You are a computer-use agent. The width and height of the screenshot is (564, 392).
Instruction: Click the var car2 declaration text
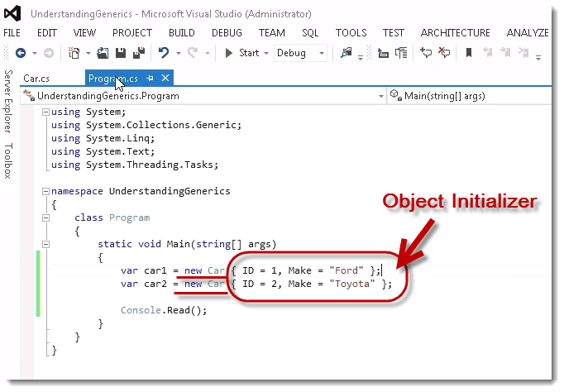tap(144, 284)
